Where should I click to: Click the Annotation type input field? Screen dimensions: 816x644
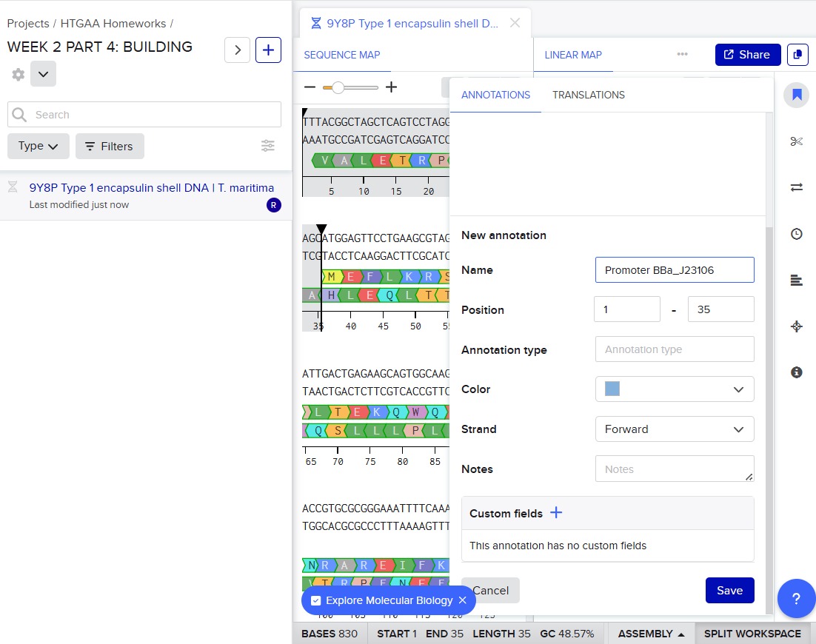[674, 349]
